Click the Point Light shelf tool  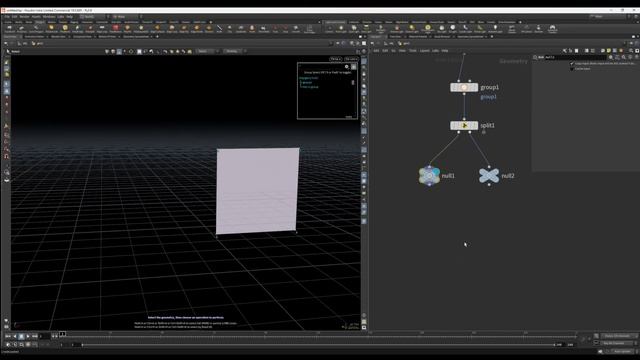coord(341,29)
